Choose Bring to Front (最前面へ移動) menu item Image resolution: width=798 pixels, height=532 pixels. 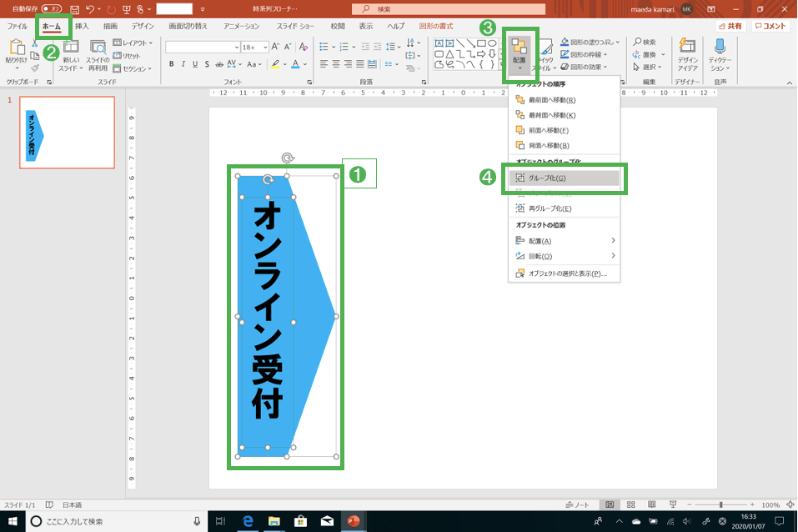(x=565, y=100)
